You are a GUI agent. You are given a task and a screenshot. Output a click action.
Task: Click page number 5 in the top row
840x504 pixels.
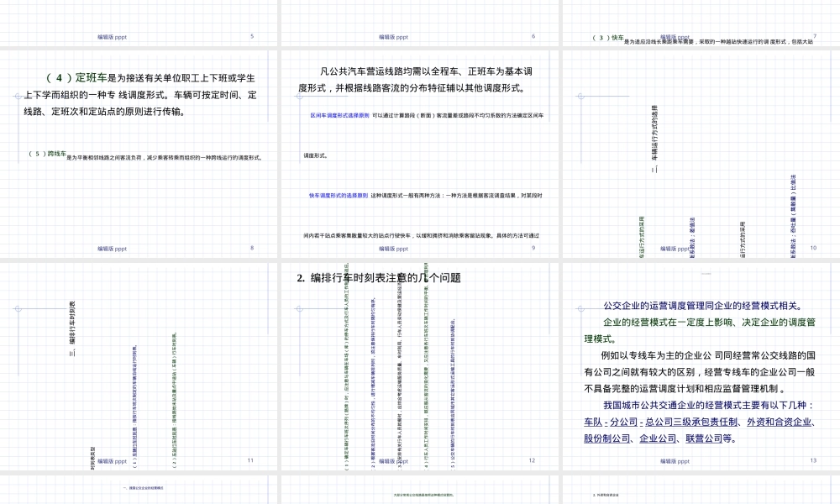(x=252, y=36)
